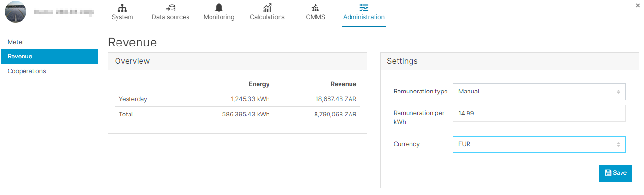Close the panel with the X icon
The width and height of the screenshot is (644, 195).
coord(637,5)
